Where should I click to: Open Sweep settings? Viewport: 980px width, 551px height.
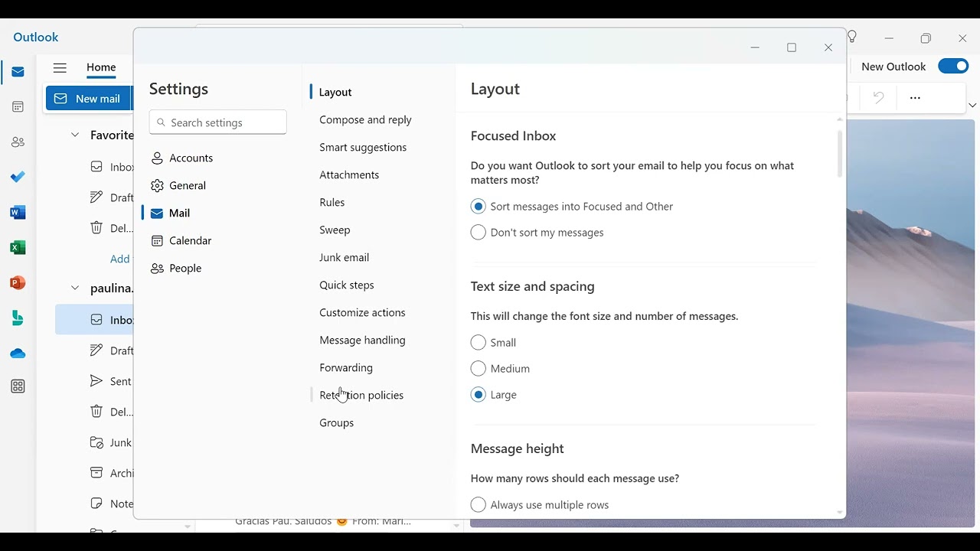click(335, 230)
